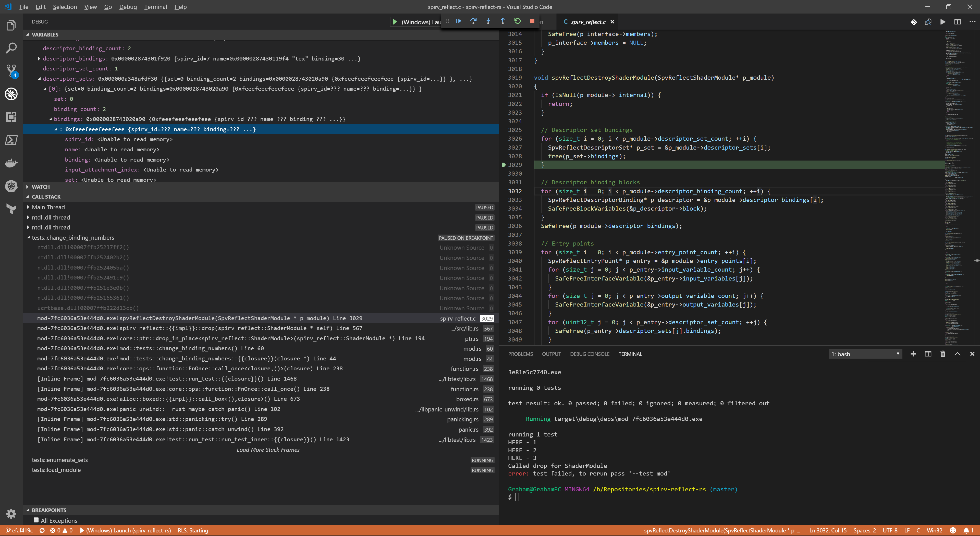Open the Debug view in activity bar
This screenshot has width=980, height=536.
coord(11,94)
